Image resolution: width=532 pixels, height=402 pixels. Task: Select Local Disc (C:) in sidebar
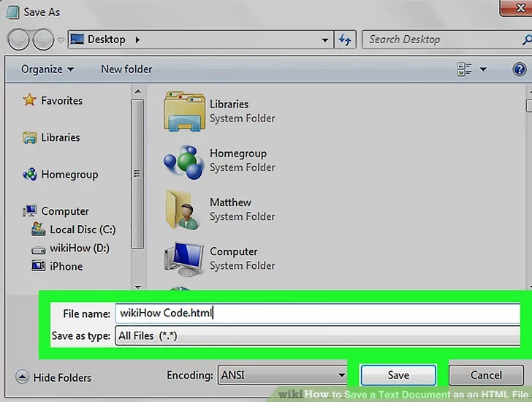pos(83,230)
